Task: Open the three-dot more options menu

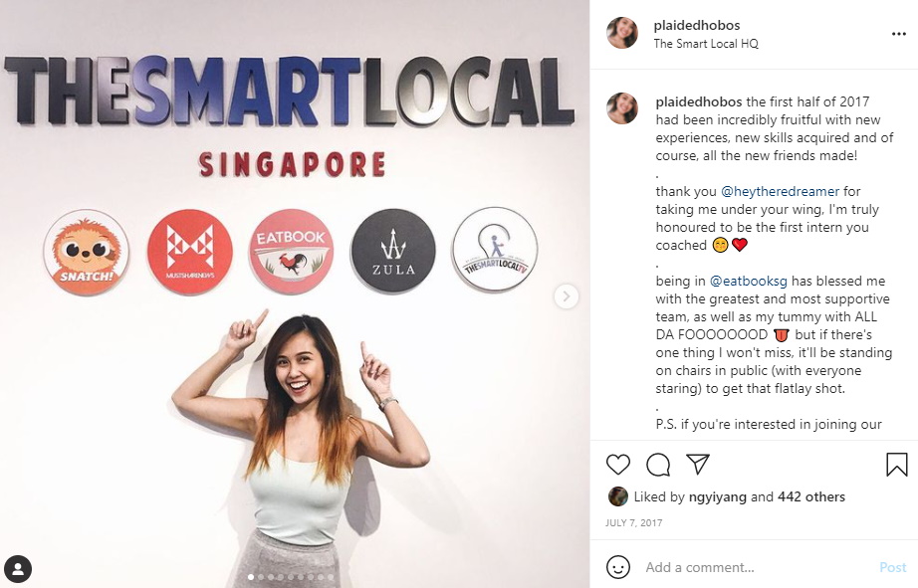Action: tap(899, 34)
